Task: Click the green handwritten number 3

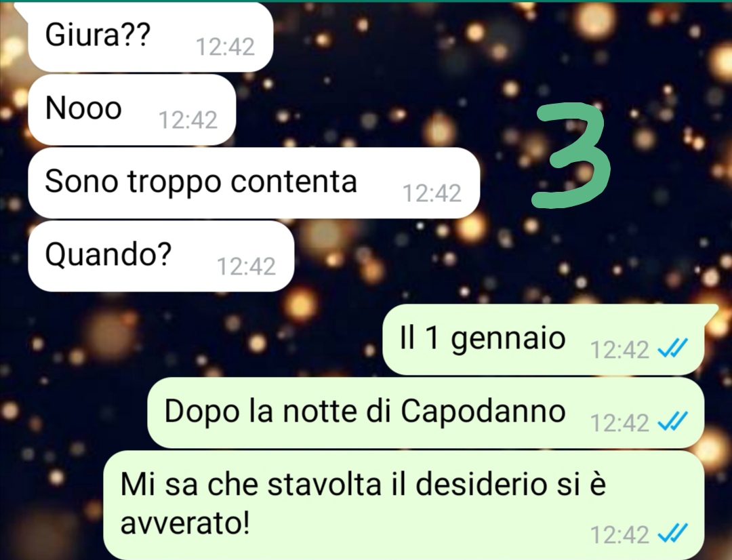Action: pyautogui.click(x=571, y=155)
